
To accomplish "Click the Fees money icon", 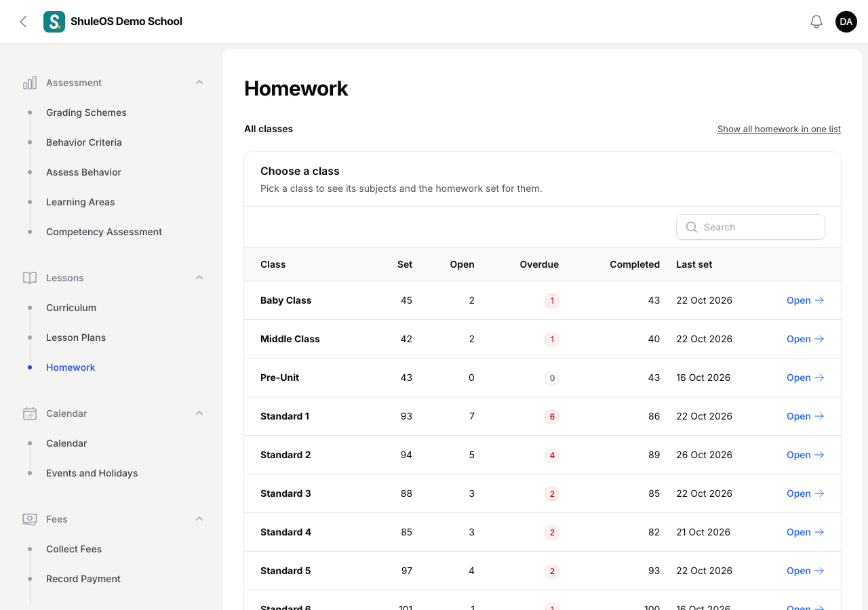I will pos(30,519).
